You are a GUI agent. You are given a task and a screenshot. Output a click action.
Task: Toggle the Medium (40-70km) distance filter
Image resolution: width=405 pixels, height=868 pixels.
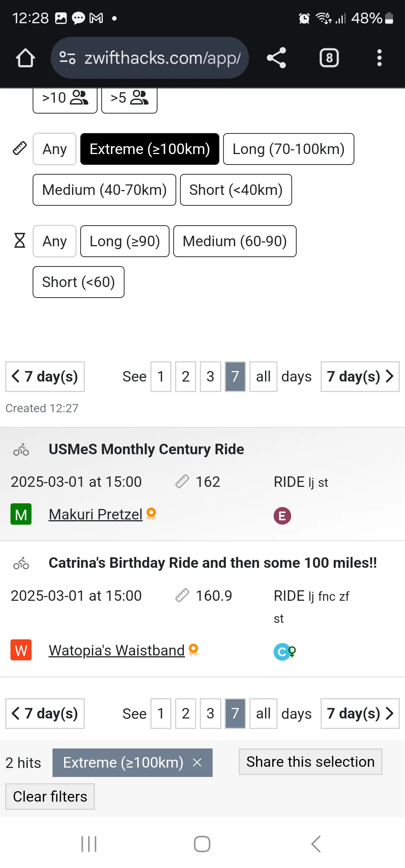[104, 190]
